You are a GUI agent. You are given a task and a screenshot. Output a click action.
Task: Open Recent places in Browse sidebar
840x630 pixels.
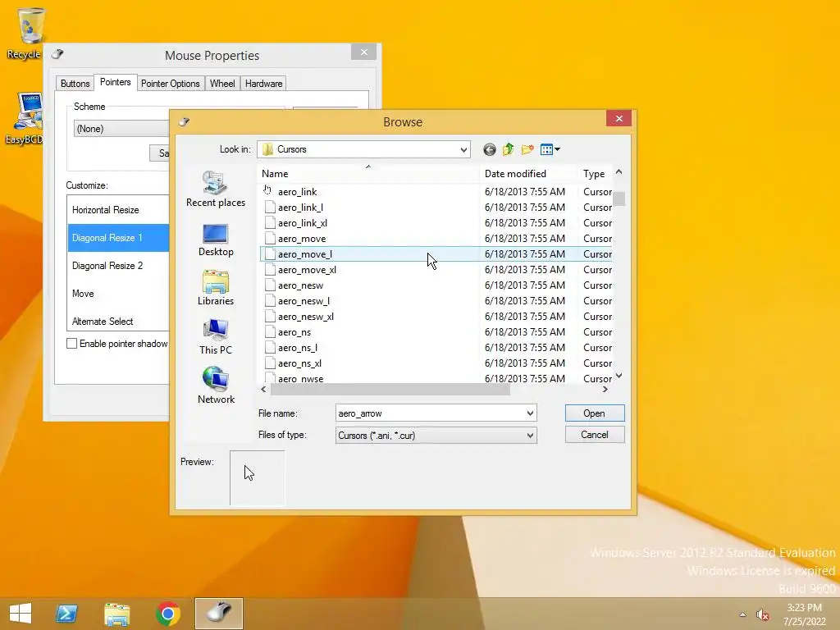[216, 189]
